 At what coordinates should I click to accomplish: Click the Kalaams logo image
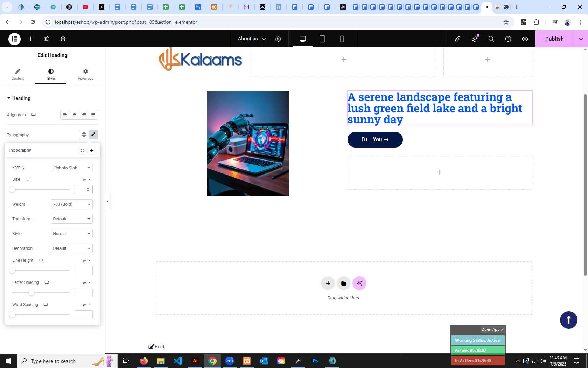[x=200, y=60]
